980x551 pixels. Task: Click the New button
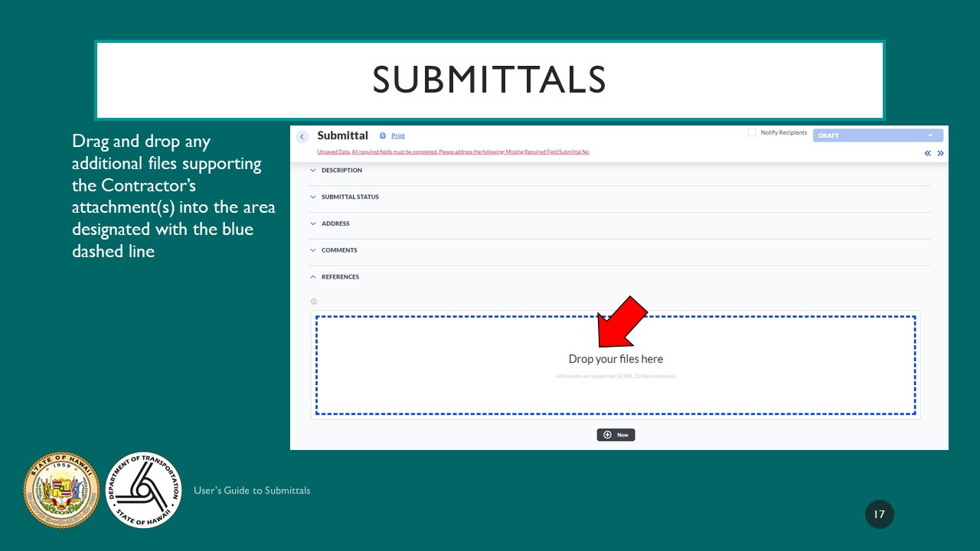[x=616, y=435]
